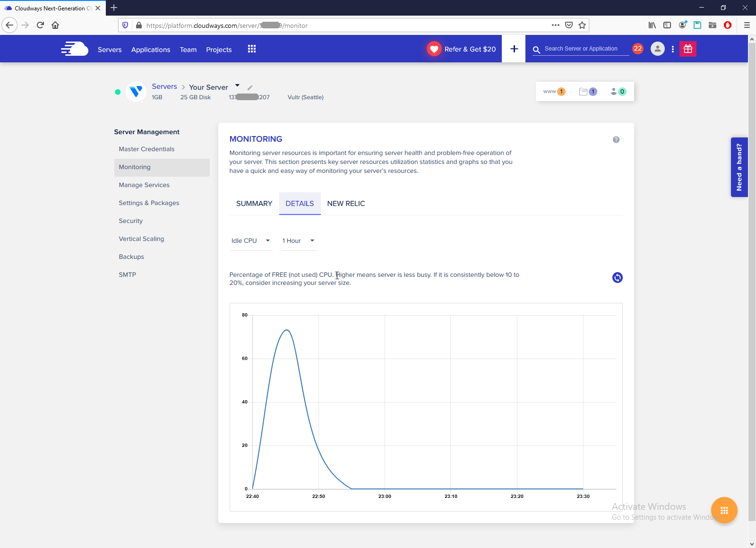Viewport: 756px width, 548px height.
Task: Open the Need a hand? side tab
Action: coord(739,167)
